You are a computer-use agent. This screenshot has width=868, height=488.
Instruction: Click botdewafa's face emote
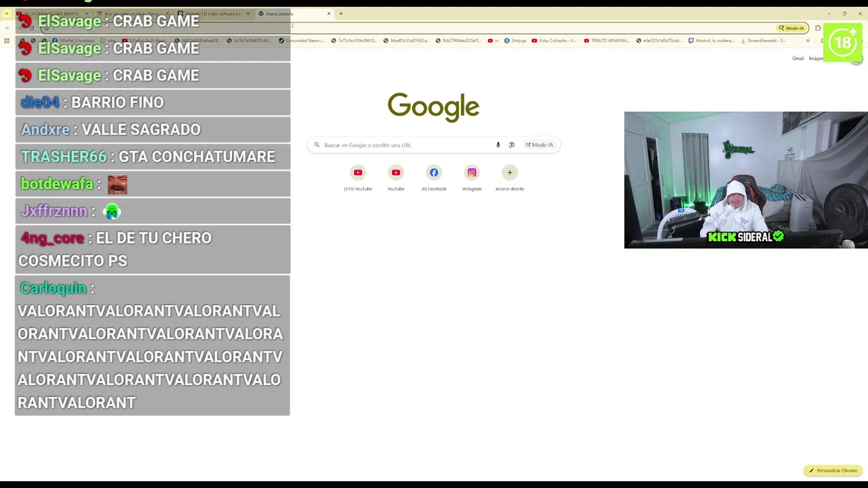117,184
